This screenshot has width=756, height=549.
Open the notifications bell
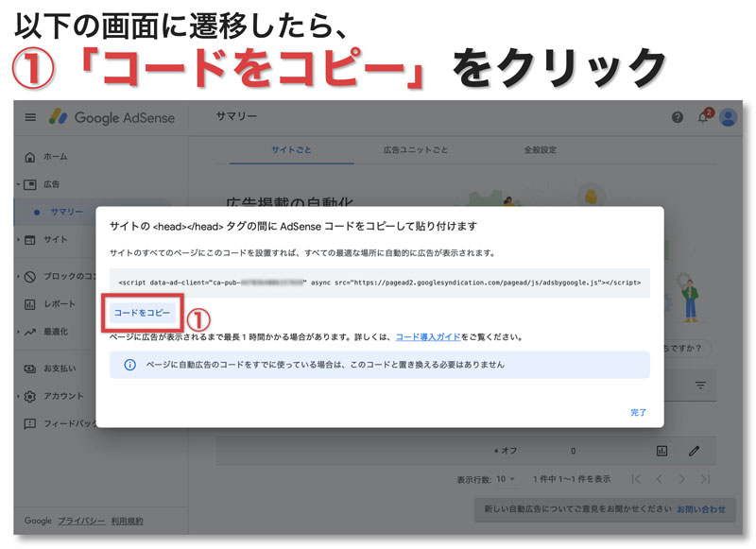click(x=703, y=117)
